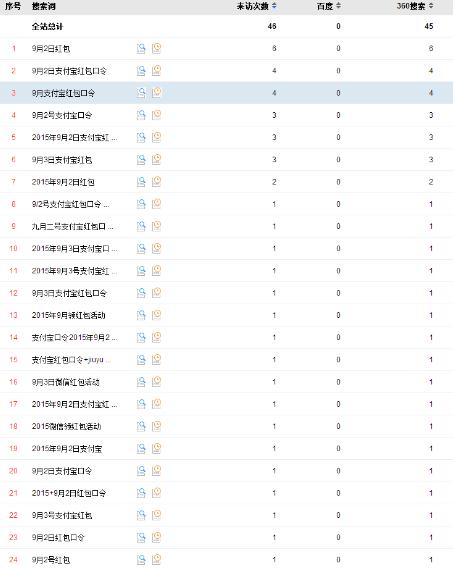
Task: Select the term 9月3号支付宝红包
Action: (x=62, y=515)
